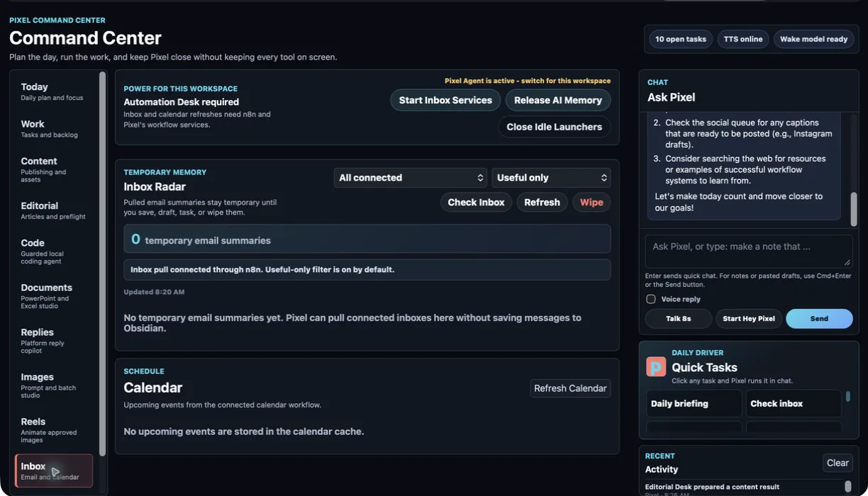Clear the recent activity list
The width and height of the screenshot is (868, 496).
[x=838, y=463]
